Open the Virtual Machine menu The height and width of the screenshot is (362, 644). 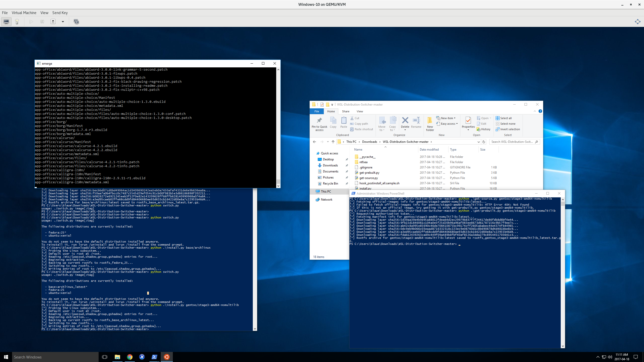click(24, 13)
